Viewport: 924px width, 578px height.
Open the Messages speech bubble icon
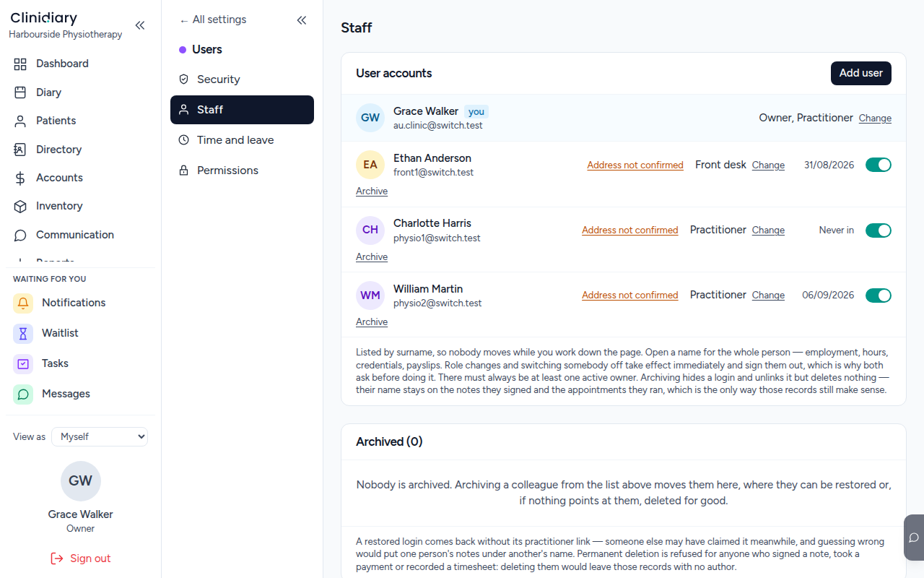tap(23, 394)
